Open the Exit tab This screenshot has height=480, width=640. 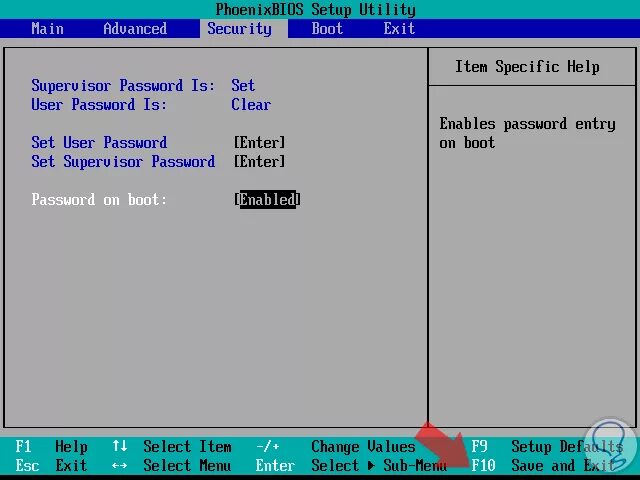(x=399, y=29)
